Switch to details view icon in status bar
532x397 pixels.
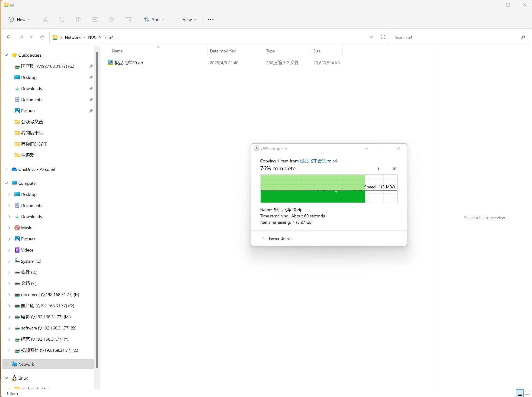coord(520,393)
